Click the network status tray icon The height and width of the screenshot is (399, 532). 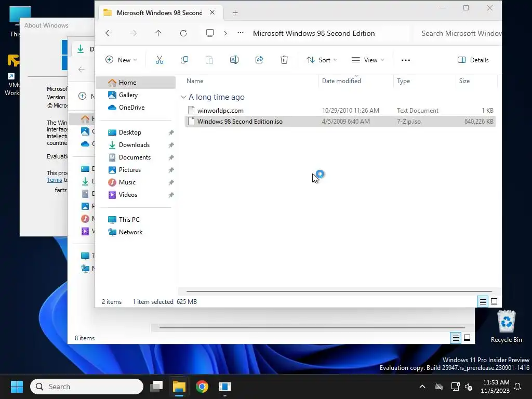point(455,387)
